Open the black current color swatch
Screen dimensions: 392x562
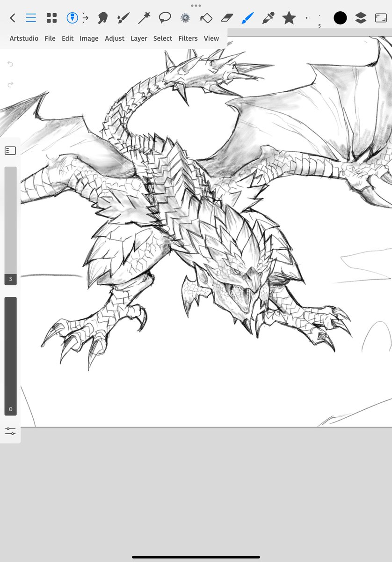click(x=340, y=18)
